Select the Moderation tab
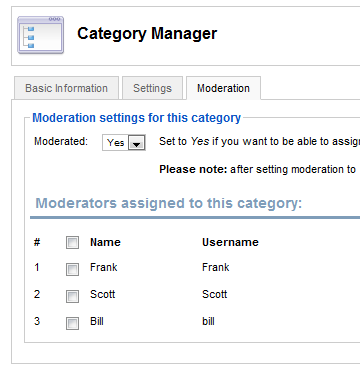Viewport: 360px width, 368px height. click(x=223, y=88)
